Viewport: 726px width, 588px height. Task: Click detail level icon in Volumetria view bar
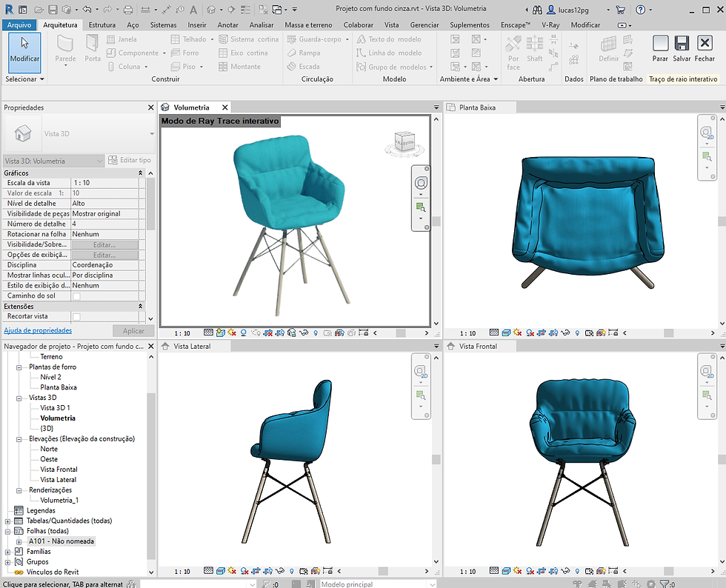(x=209, y=333)
